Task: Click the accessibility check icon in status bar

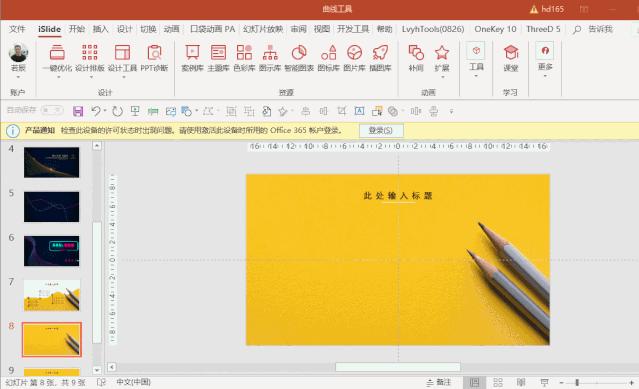Action: [101, 382]
